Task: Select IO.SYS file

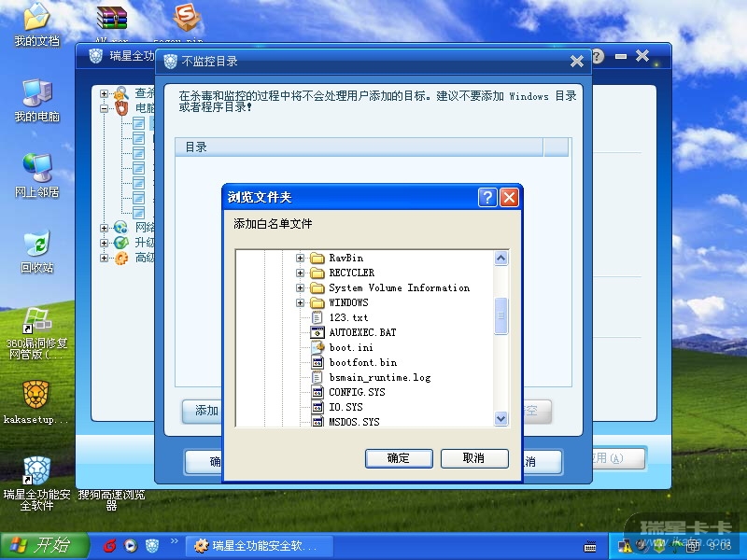Action: tap(345, 407)
